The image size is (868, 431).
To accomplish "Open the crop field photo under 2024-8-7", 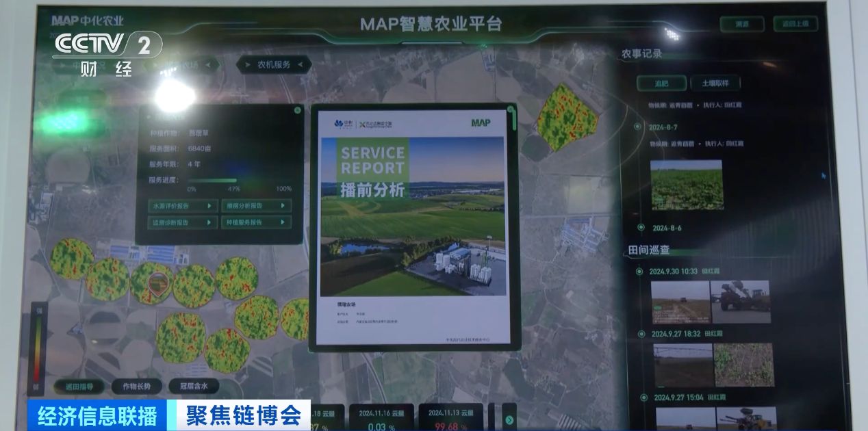I will tap(686, 185).
